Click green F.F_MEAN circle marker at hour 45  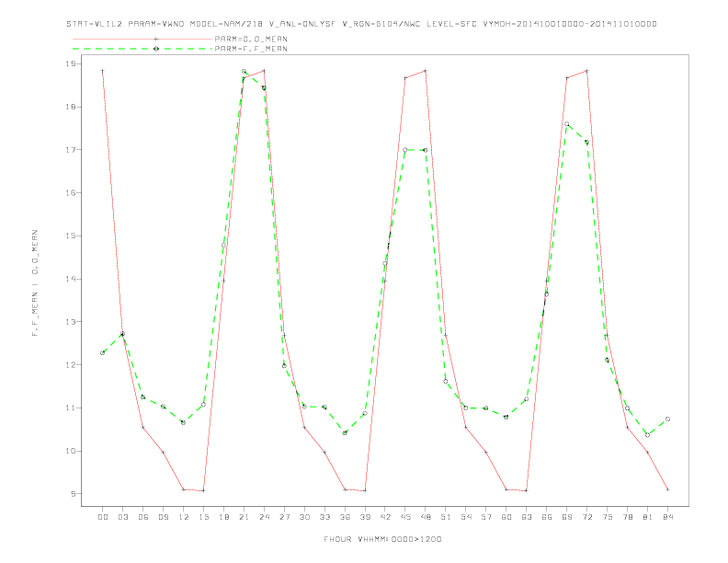coord(405,150)
